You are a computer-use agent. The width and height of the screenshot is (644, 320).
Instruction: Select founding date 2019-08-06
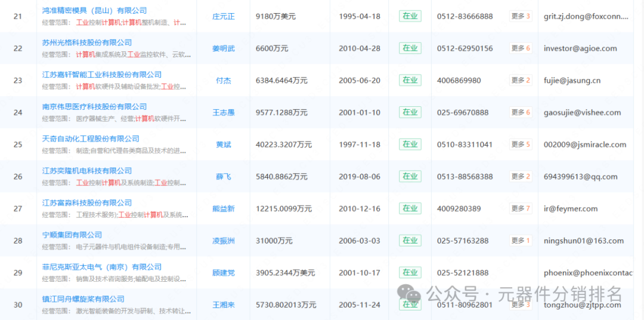(x=360, y=177)
